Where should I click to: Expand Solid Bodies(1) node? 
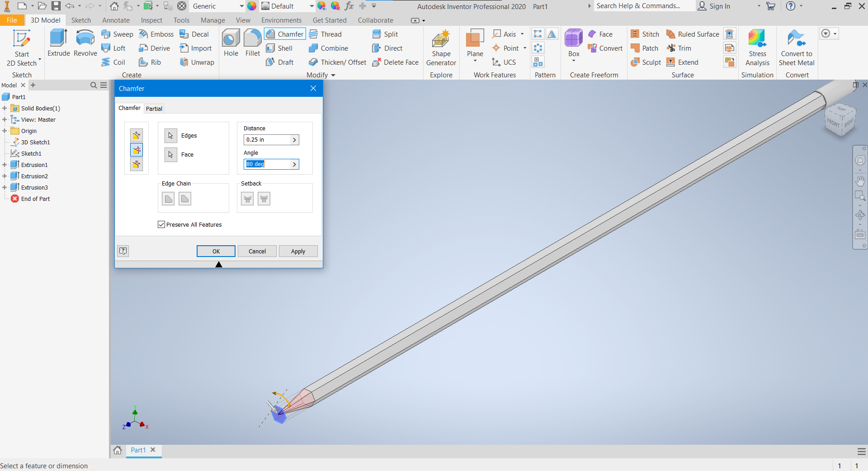pyautogui.click(x=5, y=109)
